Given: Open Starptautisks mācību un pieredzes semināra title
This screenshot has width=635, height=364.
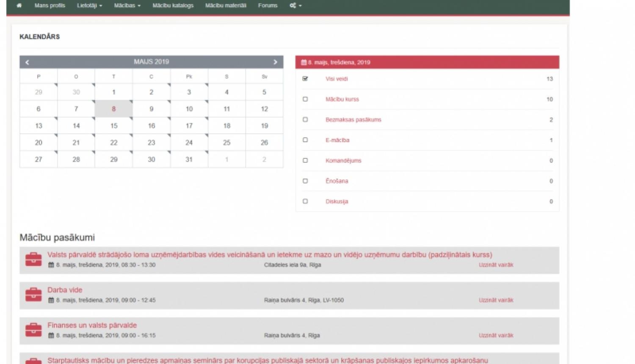Looking at the screenshot, I should (x=268, y=360).
